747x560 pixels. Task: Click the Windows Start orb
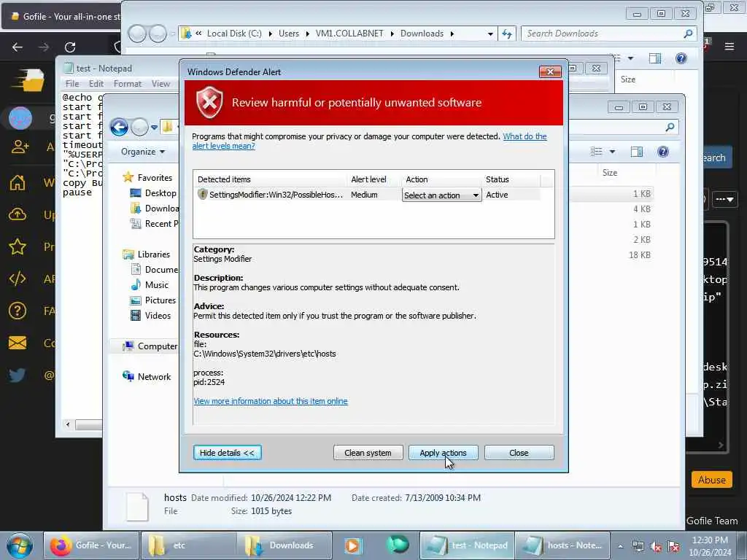20,545
